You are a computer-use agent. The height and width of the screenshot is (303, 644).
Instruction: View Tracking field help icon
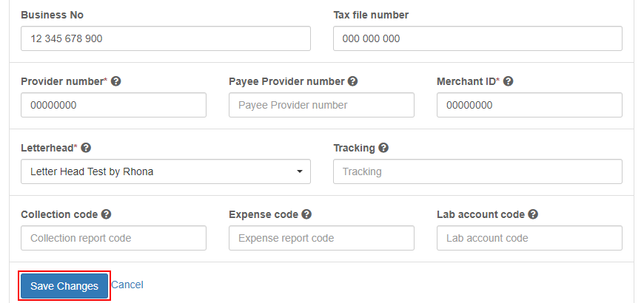383,148
